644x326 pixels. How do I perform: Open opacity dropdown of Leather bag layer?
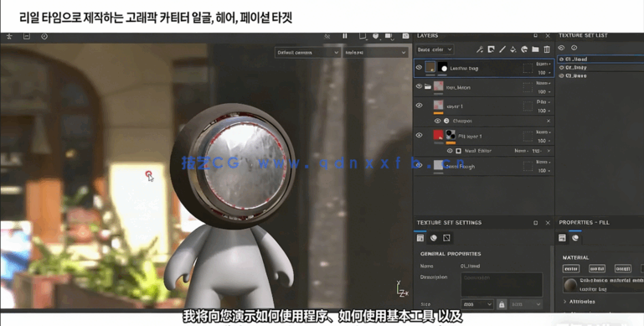(x=544, y=73)
